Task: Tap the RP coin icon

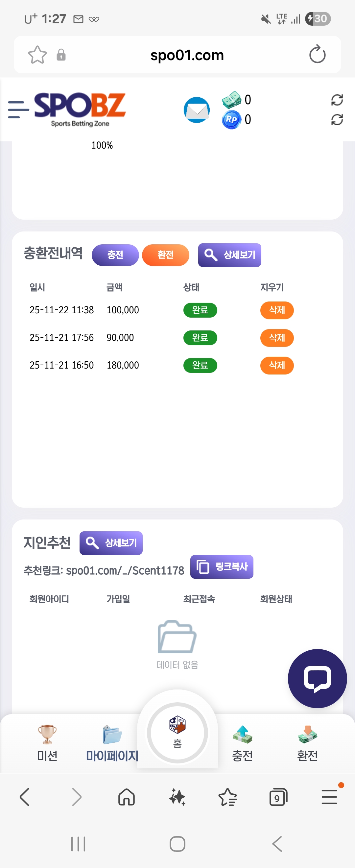Action: click(231, 120)
